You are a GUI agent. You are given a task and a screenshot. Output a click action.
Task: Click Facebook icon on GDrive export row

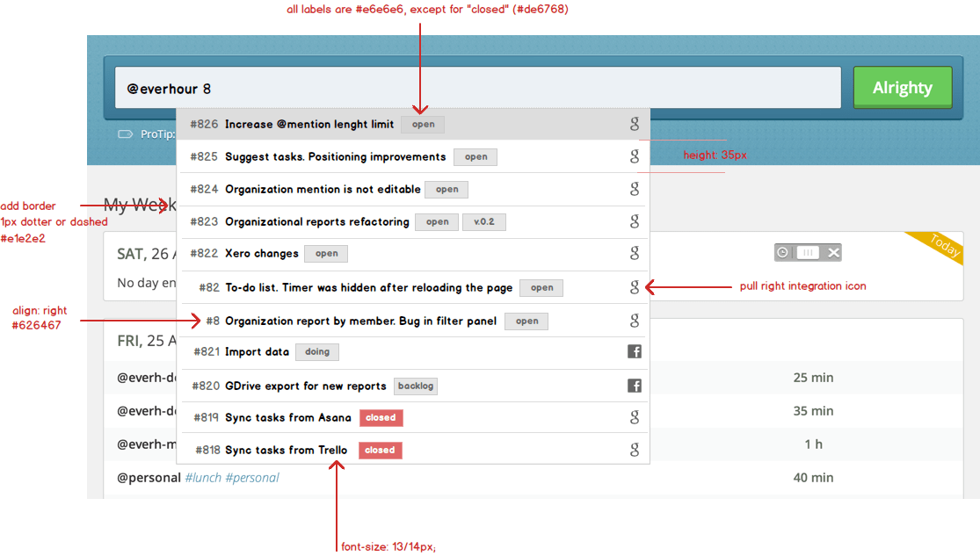[634, 386]
